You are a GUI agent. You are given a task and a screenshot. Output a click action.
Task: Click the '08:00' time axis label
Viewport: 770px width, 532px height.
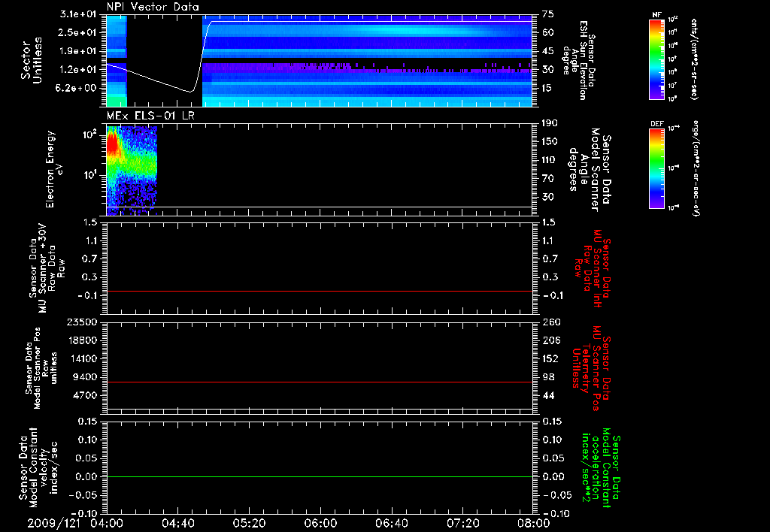tap(534, 523)
